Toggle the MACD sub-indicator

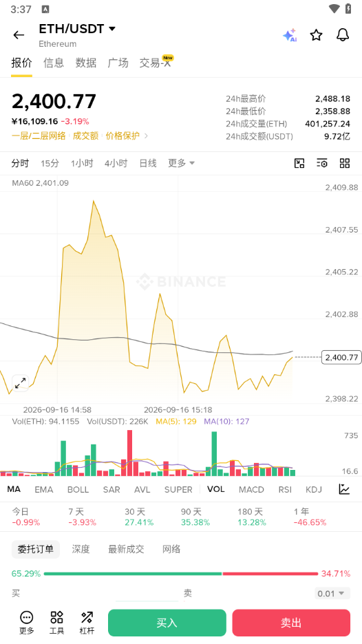coord(251,489)
